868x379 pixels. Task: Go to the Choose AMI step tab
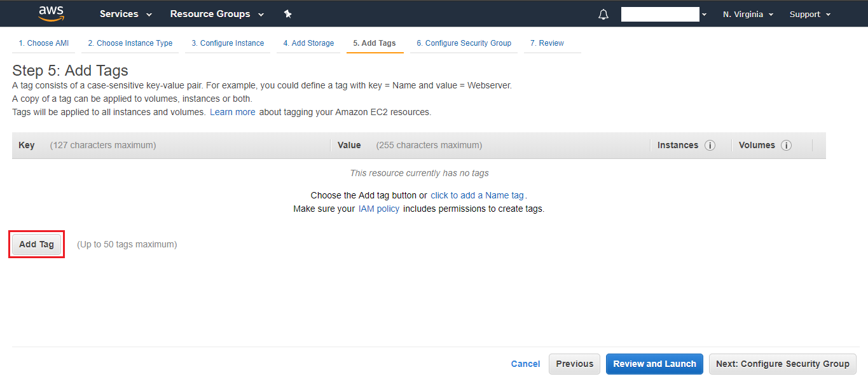click(43, 43)
